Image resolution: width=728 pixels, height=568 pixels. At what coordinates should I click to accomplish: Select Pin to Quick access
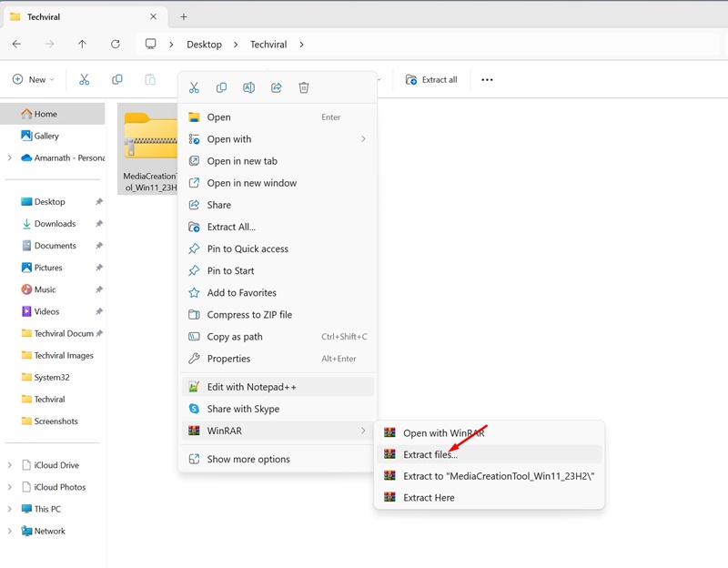(278, 248)
